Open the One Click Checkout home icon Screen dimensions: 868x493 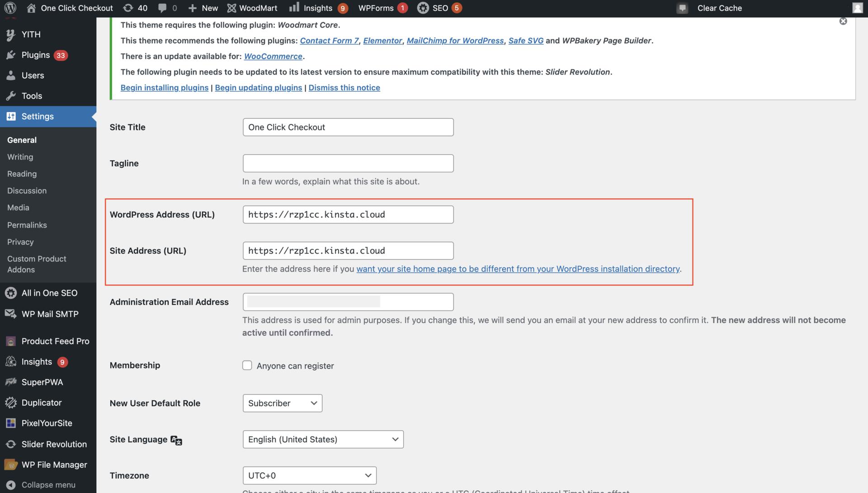[31, 8]
